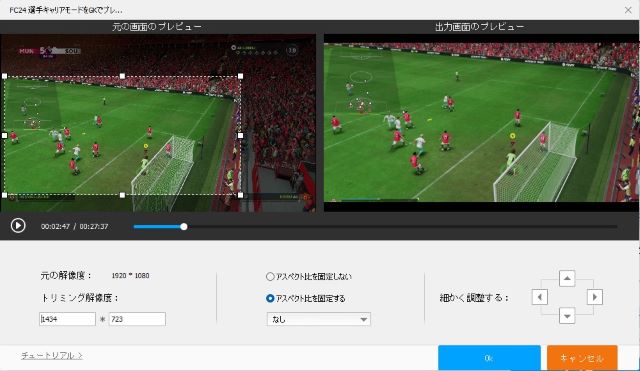This screenshot has width=640, height=371.
Task: Confirm cropping with the Ok button
Action: (x=489, y=358)
